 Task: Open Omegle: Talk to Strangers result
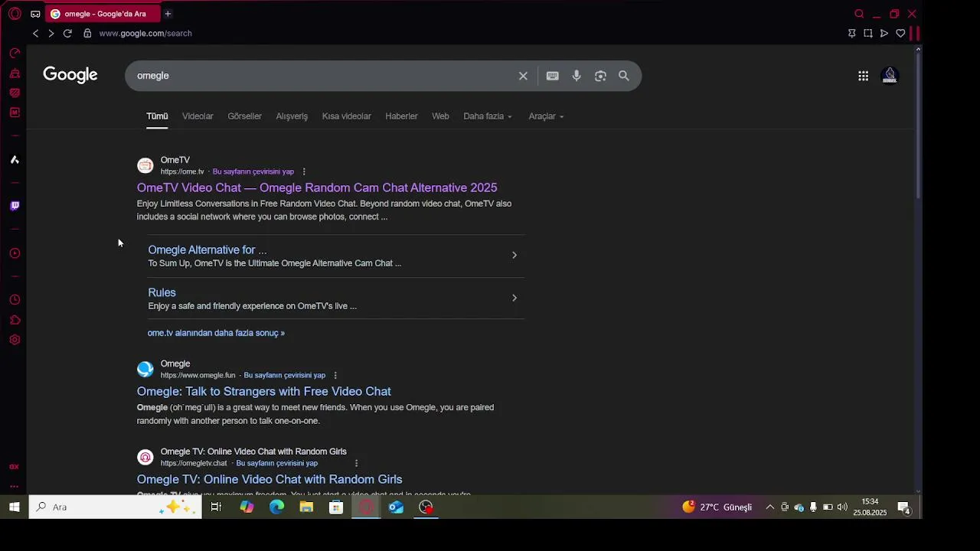[x=263, y=391]
